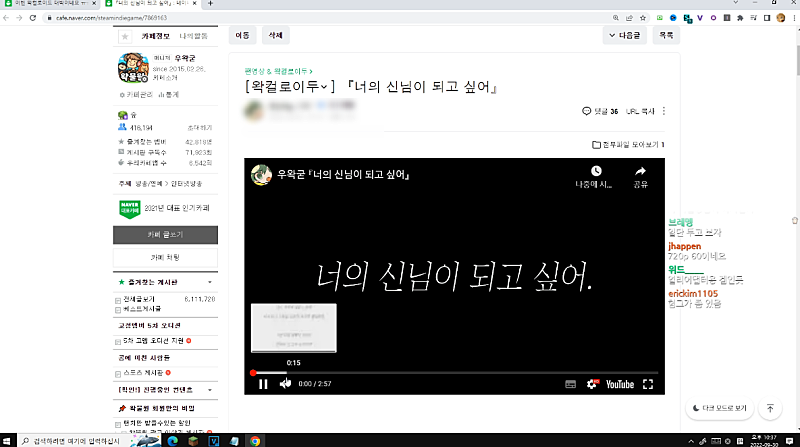800x447 pixels.
Task: Switch to 나의활동 tab
Action: 193,35
